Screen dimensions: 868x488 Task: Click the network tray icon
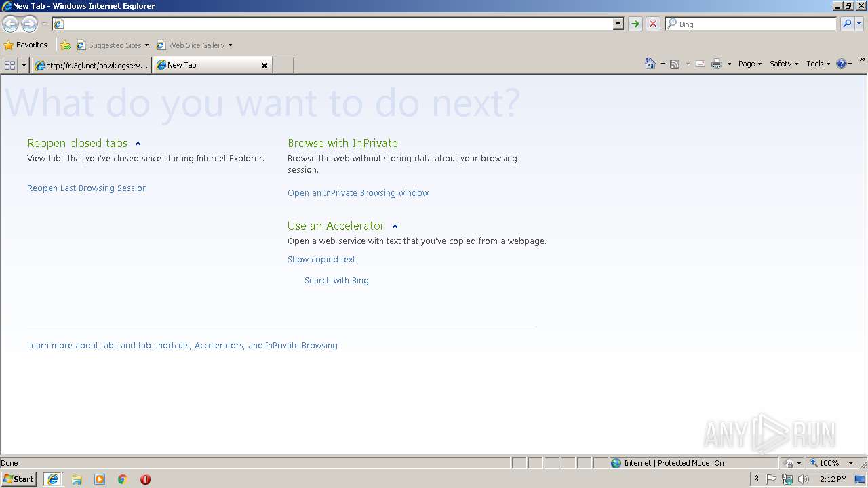pyautogui.click(x=787, y=479)
